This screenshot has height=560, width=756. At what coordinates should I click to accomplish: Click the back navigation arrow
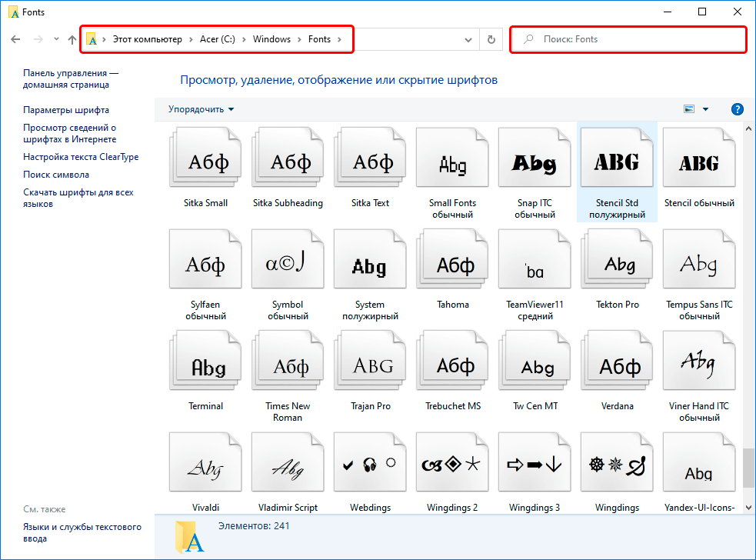click(x=15, y=39)
